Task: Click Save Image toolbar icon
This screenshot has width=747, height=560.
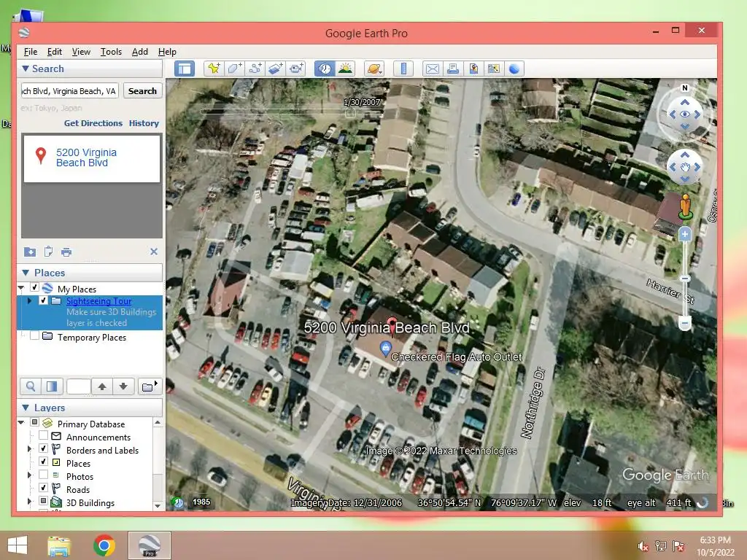Action: point(473,69)
